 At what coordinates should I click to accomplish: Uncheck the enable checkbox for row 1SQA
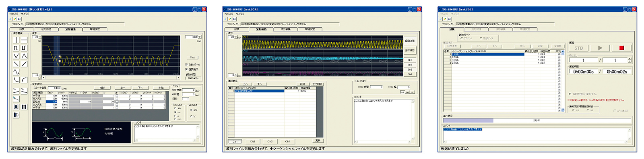(559, 54)
